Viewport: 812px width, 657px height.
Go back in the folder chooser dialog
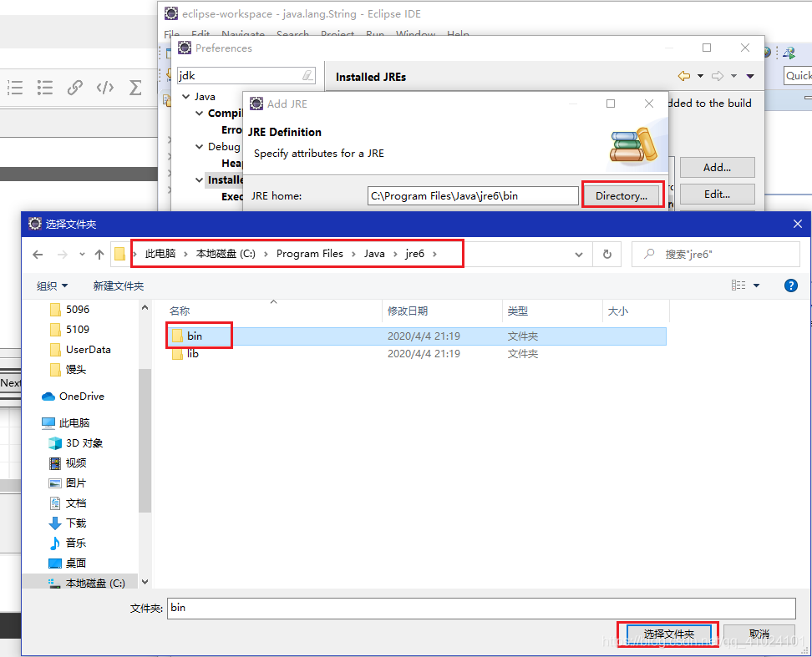pyautogui.click(x=38, y=254)
